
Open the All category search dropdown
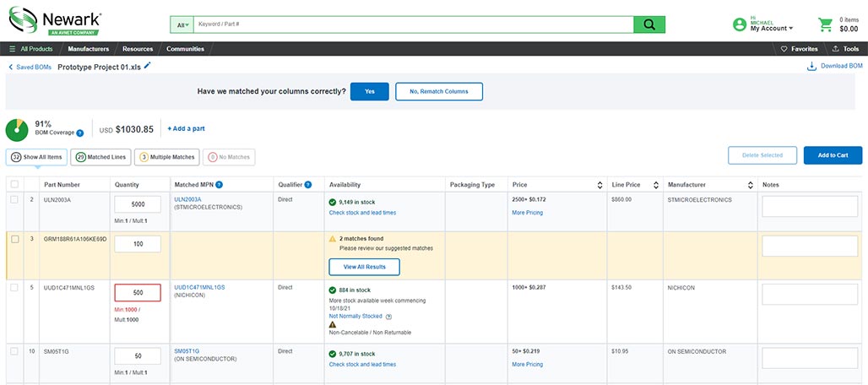point(182,24)
